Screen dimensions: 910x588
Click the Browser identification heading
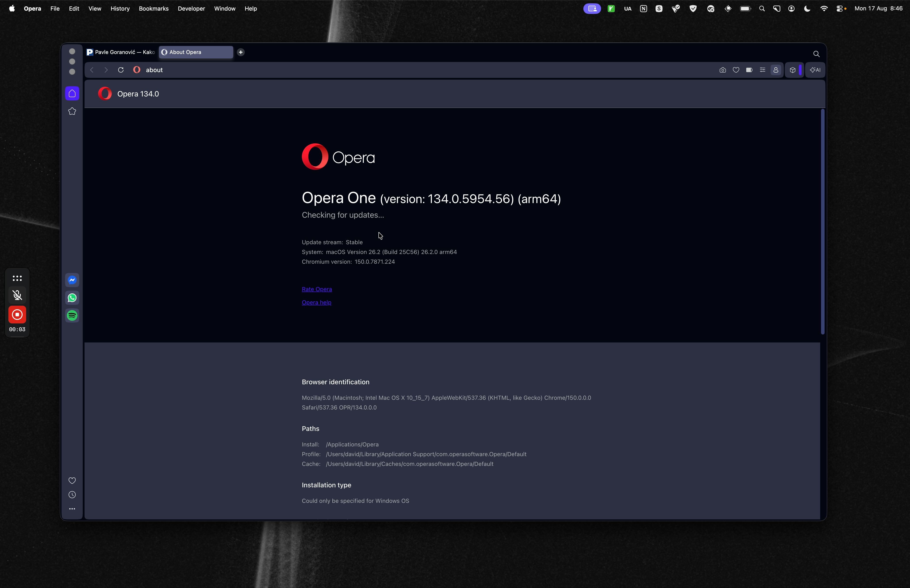(x=335, y=382)
